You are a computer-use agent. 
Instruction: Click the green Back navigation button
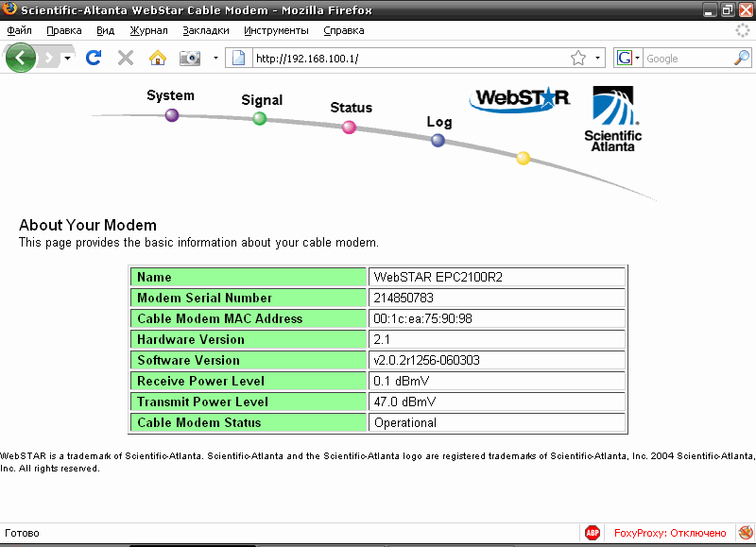[x=20, y=58]
